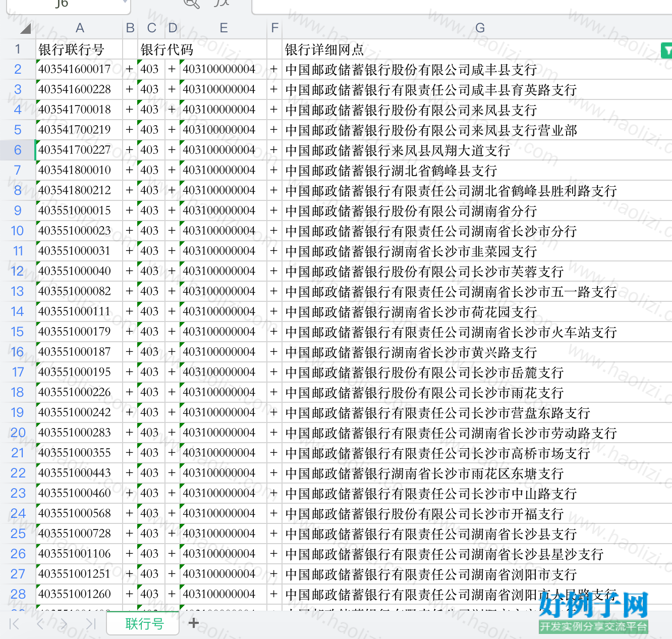The height and width of the screenshot is (639, 672).
Task: Click 中国邮政储蓄银行湖南省长沙市荷花园支行 cell
Action: tap(477, 311)
